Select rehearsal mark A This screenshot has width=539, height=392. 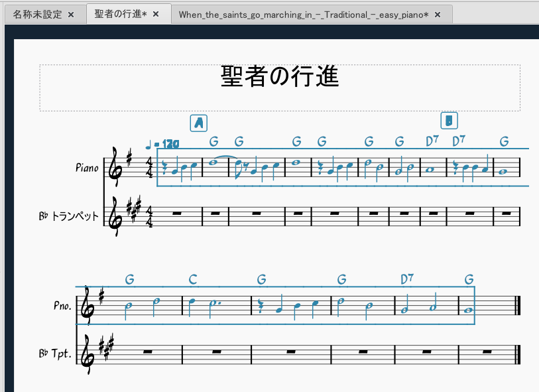click(197, 123)
